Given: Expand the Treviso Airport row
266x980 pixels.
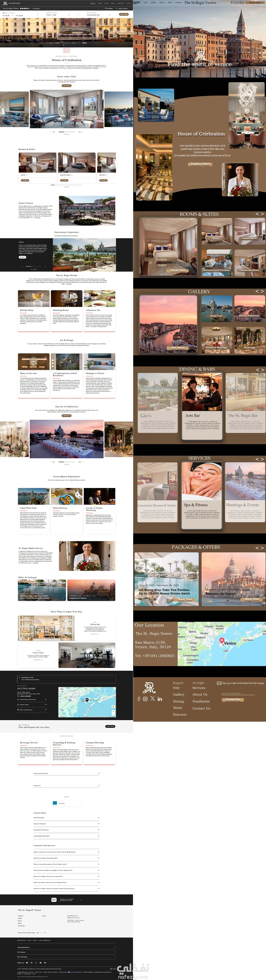Looking at the screenshot, I should tap(32, 705).
